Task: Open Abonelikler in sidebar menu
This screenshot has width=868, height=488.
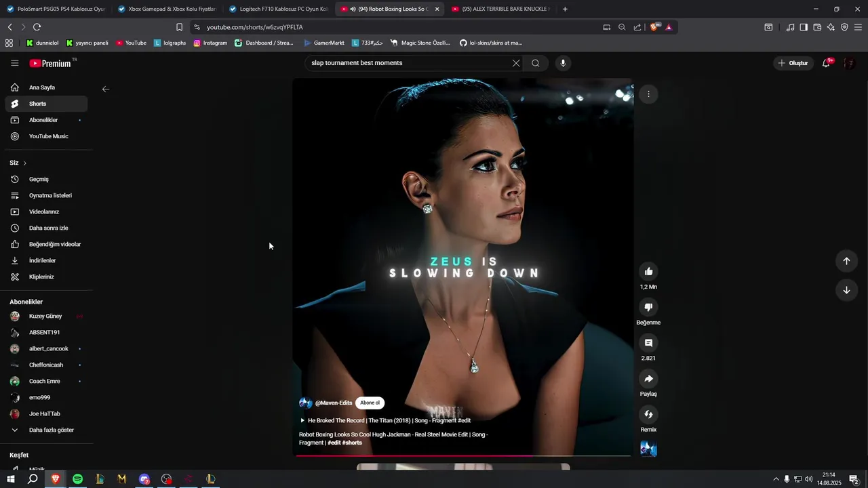Action: (46, 120)
